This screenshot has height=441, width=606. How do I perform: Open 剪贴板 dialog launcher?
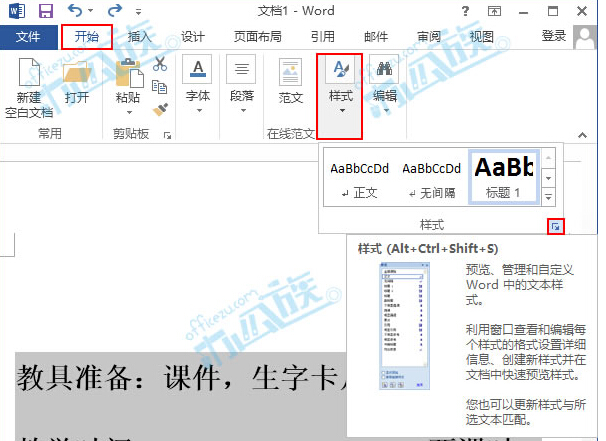[167, 135]
